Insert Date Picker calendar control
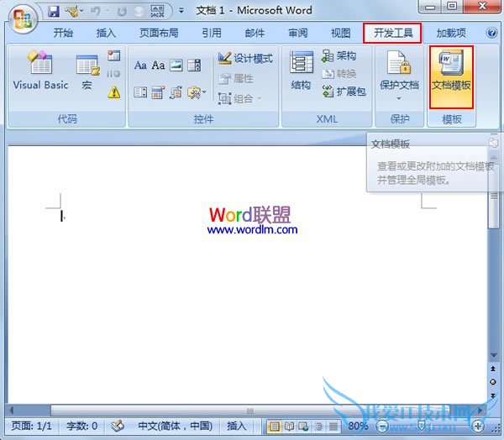 158,92
